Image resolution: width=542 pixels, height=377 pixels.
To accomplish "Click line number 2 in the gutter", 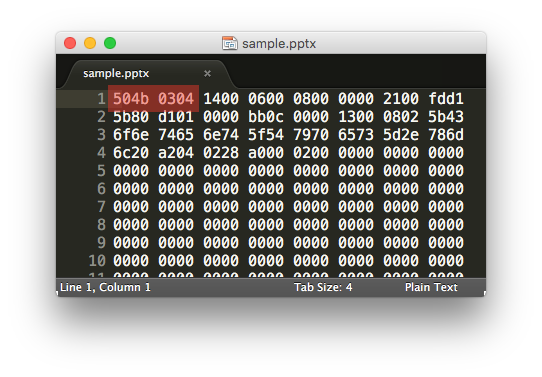I will (101, 117).
